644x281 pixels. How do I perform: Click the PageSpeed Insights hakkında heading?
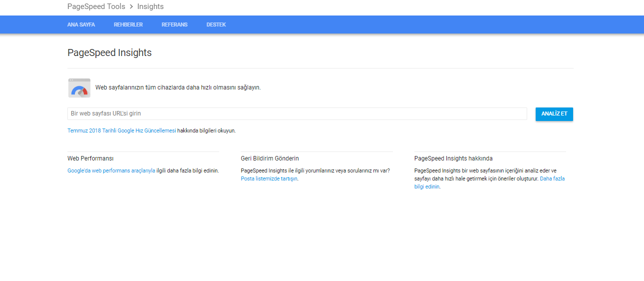click(453, 158)
